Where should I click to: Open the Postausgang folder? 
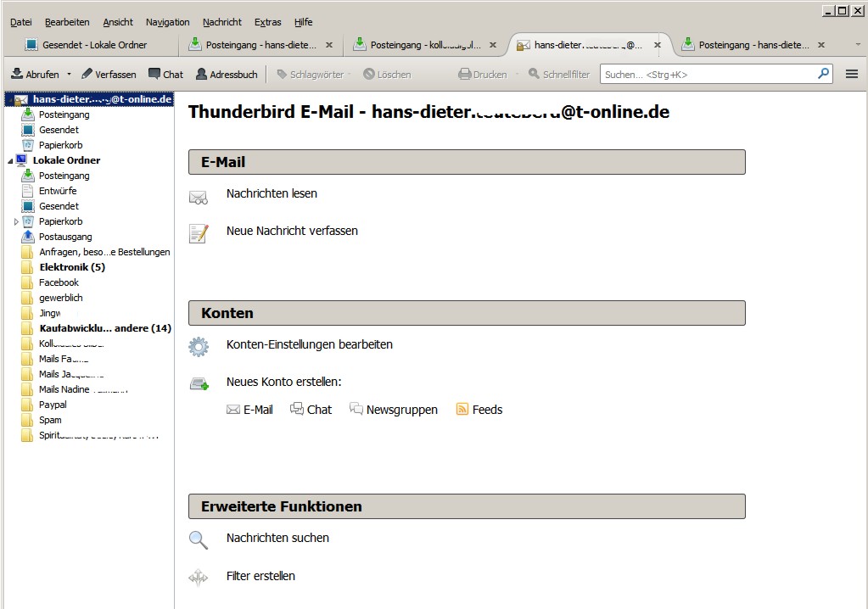pyautogui.click(x=65, y=237)
